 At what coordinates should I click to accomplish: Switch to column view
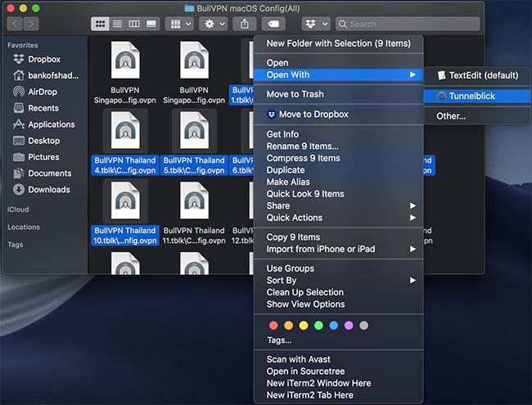pyautogui.click(x=134, y=24)
